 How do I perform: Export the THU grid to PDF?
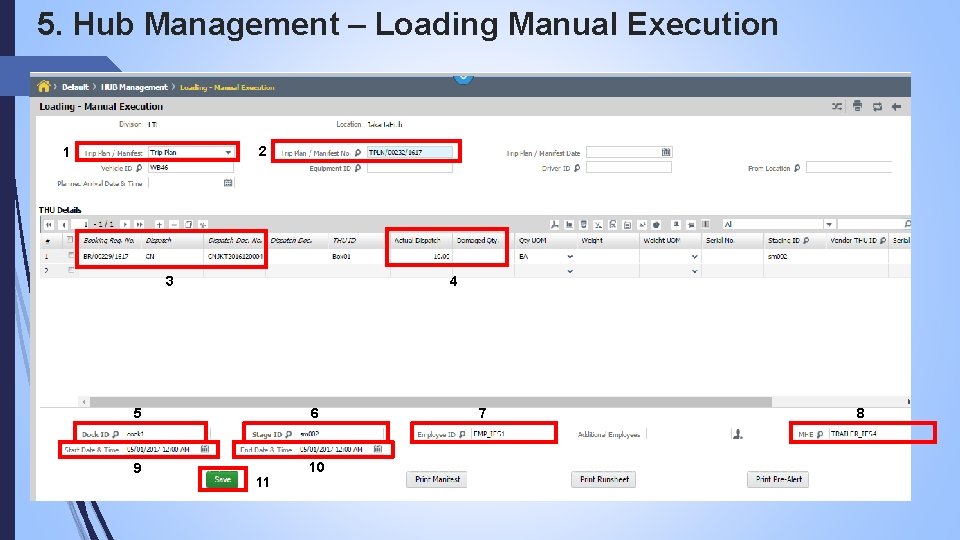point(554,225)
